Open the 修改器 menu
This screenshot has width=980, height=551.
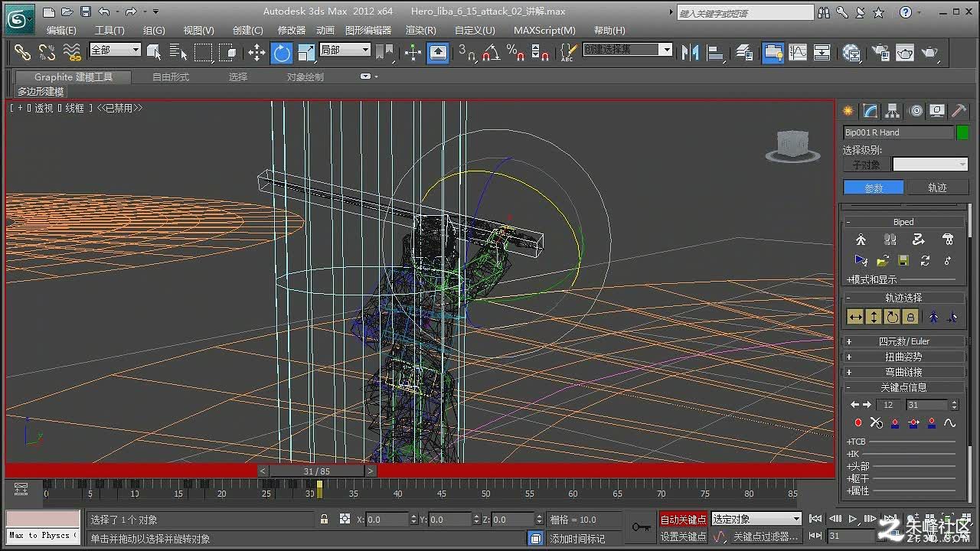[x=291, y=30]
